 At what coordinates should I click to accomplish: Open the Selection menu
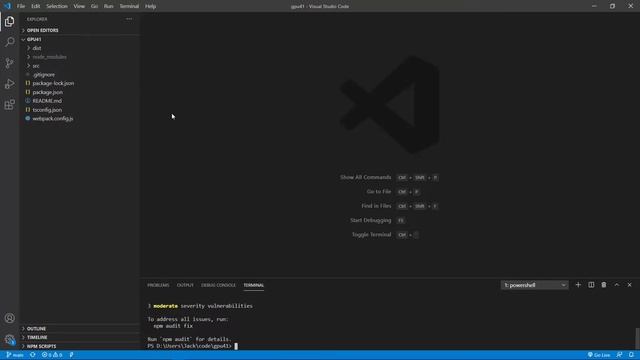point(57,6)
